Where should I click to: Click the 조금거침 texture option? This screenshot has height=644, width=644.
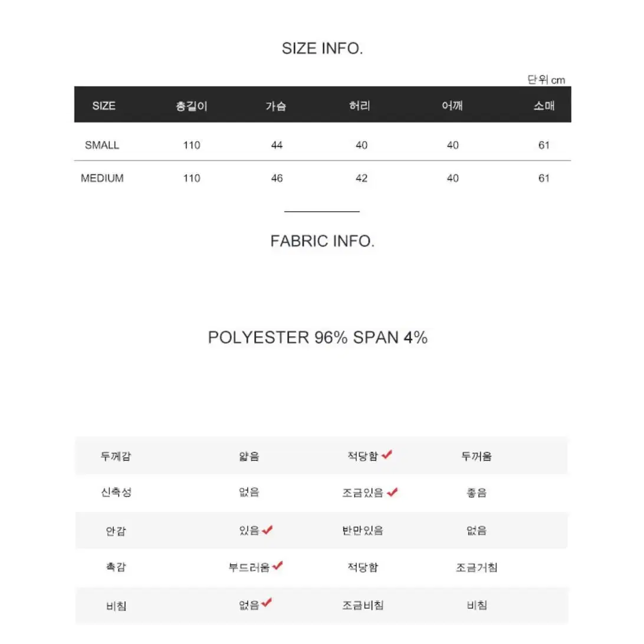pos(477,567)
